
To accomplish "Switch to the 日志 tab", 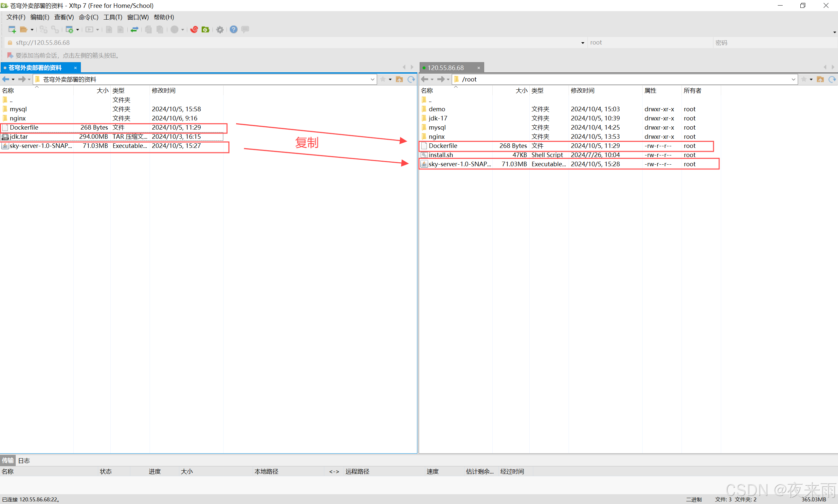I will click(x=24, y=460).
